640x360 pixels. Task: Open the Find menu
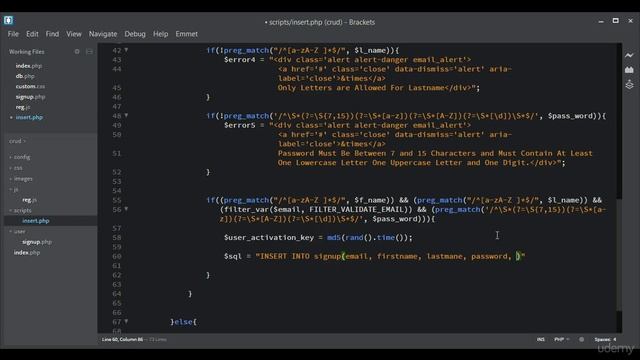[x=52, y=34]
